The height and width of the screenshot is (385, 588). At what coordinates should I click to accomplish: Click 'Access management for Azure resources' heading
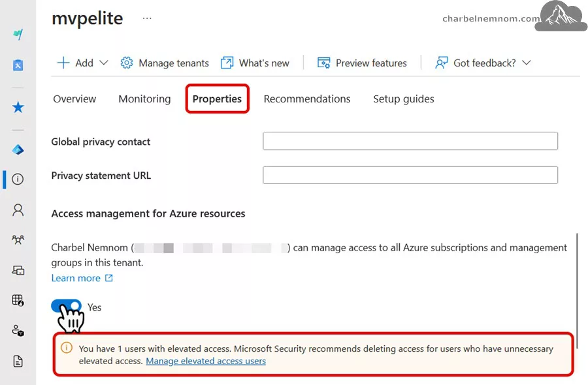pyautogui.click(x=148, y=213)
